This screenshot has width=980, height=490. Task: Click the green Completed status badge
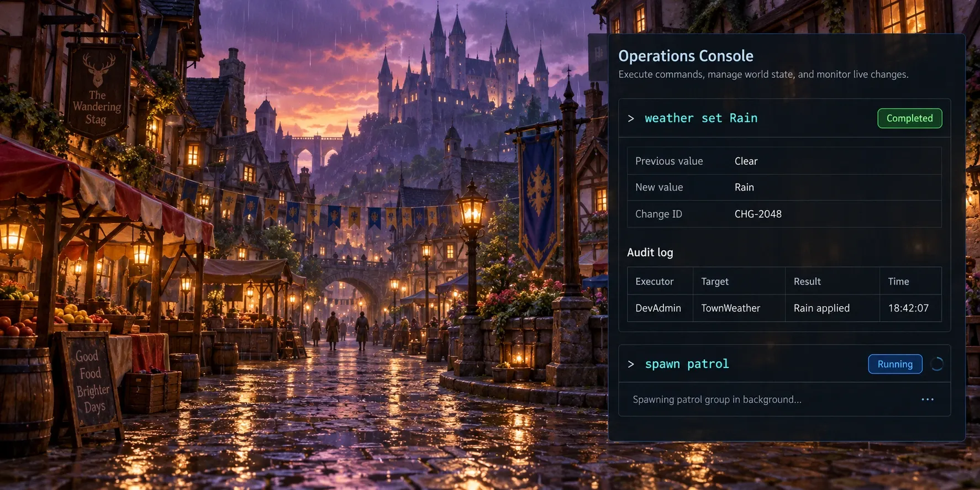(909, 118)
